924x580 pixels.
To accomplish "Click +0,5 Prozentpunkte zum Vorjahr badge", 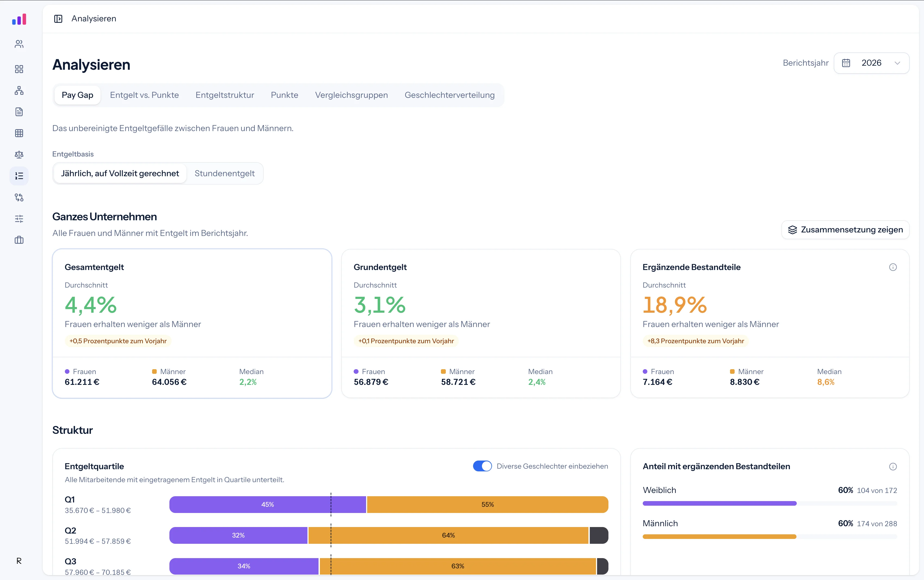I will tap(118, 341).
